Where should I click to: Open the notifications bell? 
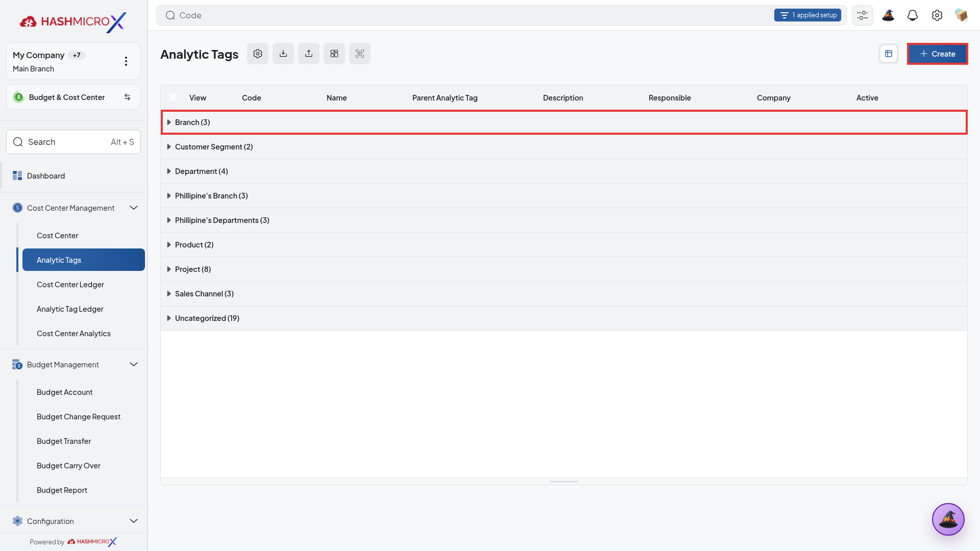pos(913,15)
